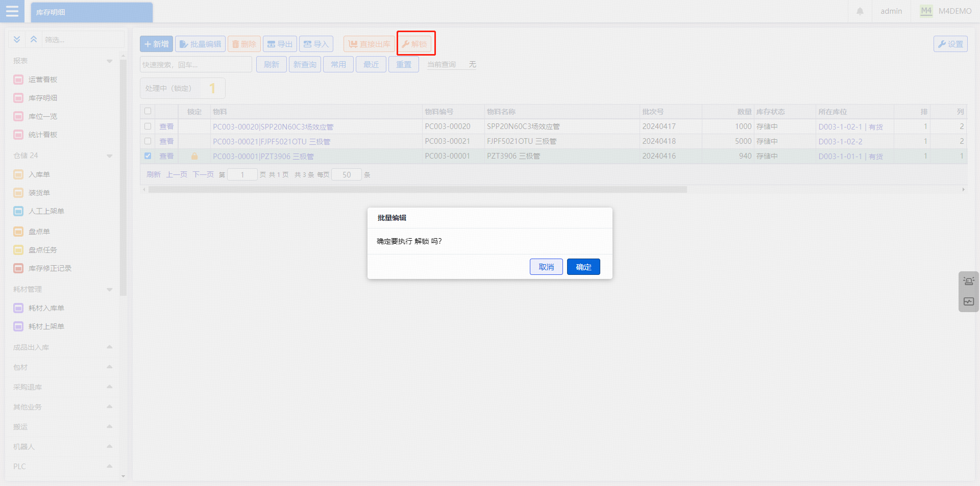Click the sidebar 筛选 filter input
The image size is (980, 486).
84,39
